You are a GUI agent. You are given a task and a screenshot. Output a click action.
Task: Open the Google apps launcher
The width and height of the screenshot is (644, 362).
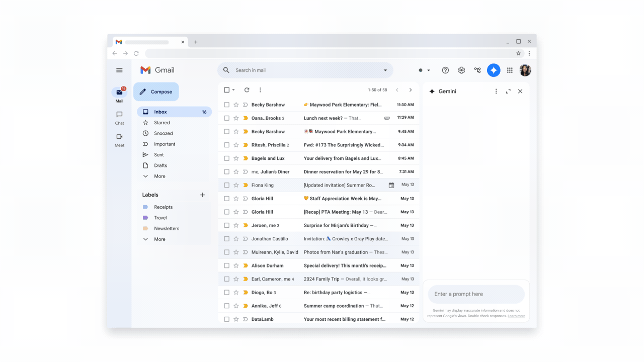(x=510, y=70)
